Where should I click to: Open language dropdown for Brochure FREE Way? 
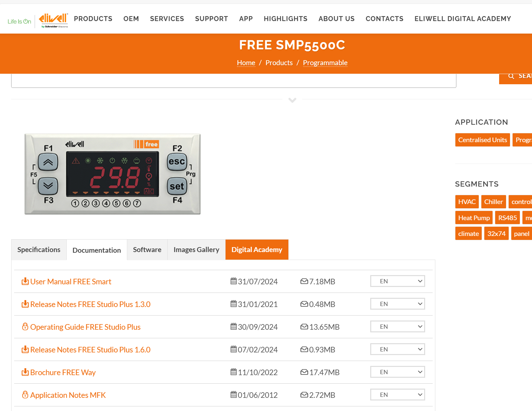coord(397,372)
